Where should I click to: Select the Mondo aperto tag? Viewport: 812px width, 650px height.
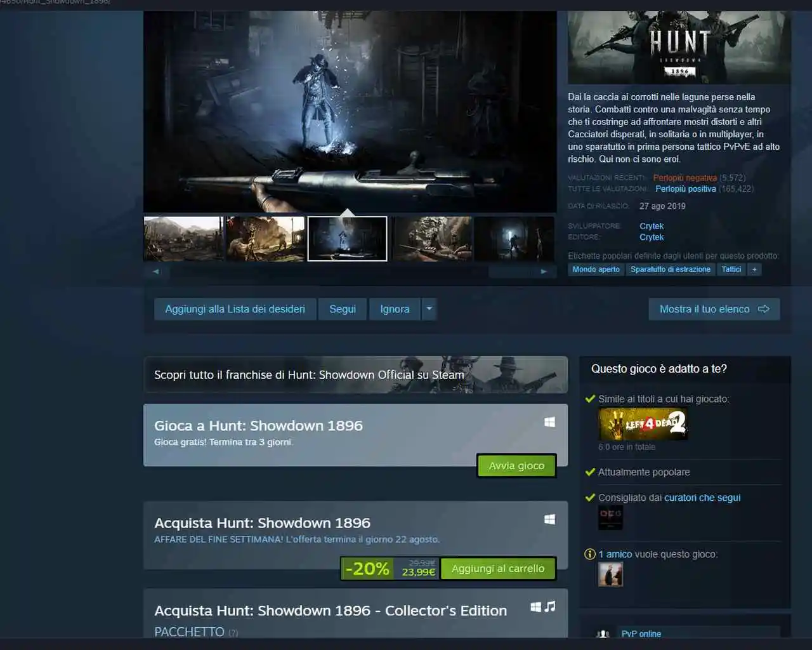point(596,270)
